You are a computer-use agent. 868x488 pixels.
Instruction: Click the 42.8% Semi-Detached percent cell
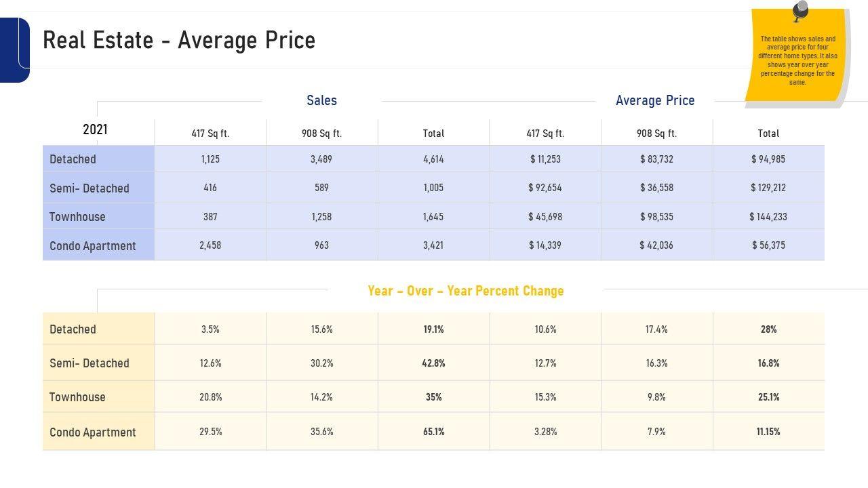[433, 363]
